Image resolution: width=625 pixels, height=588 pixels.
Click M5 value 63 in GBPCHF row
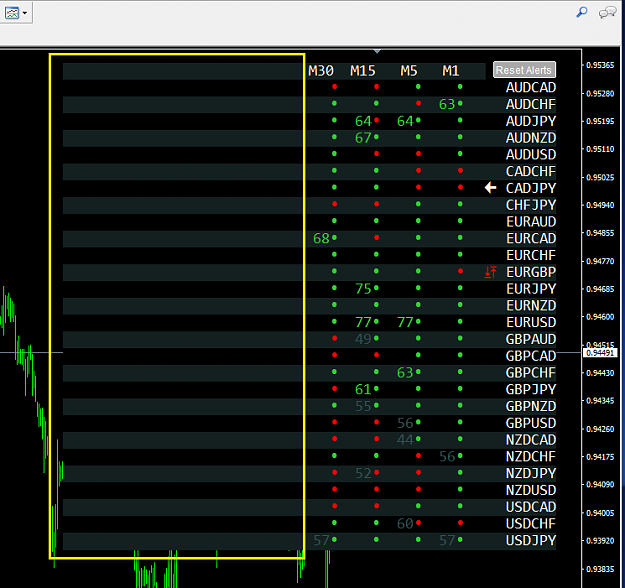(405, 372)
